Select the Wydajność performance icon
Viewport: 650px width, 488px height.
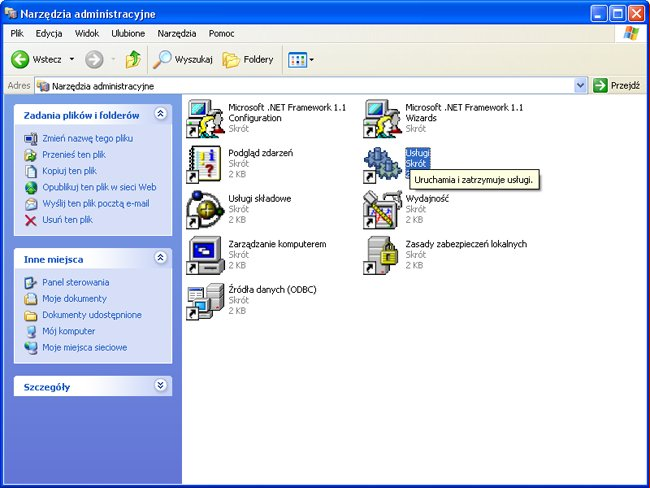point(382,210)
